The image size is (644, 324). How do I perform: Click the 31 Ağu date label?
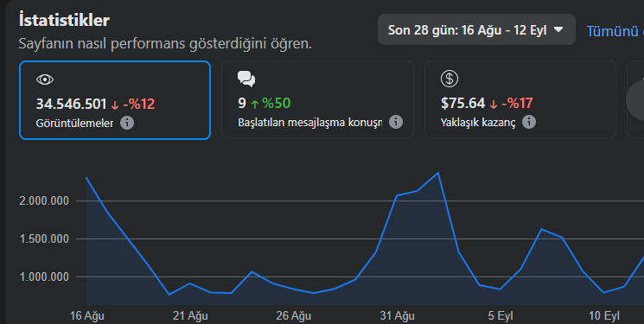point(397,315)
